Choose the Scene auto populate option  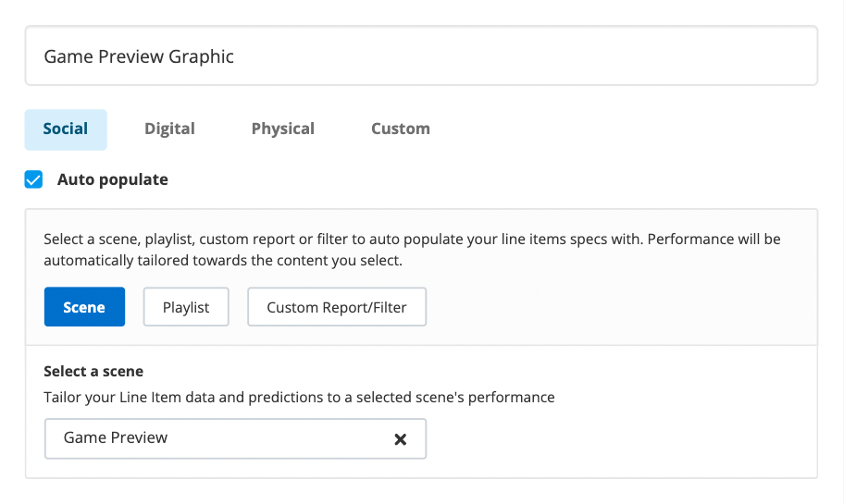(x=84, y=307)
